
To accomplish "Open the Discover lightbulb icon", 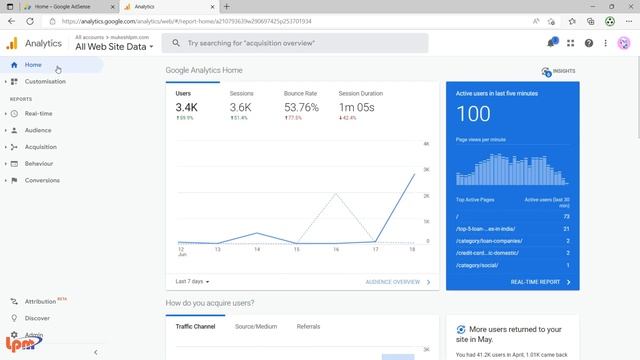I will 14,318.
